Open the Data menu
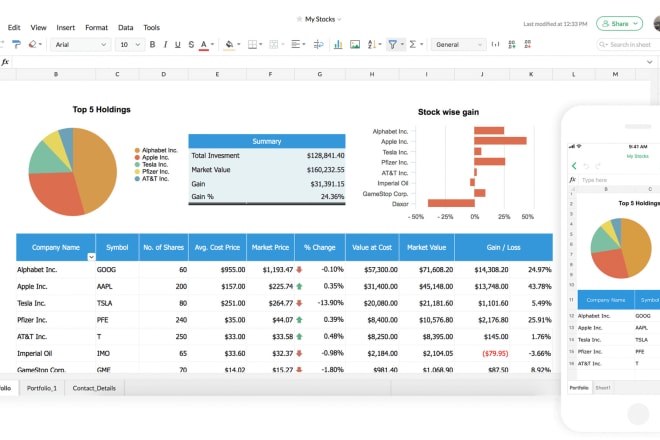Viewport: 660px width, 440px height. coord(125,27)
